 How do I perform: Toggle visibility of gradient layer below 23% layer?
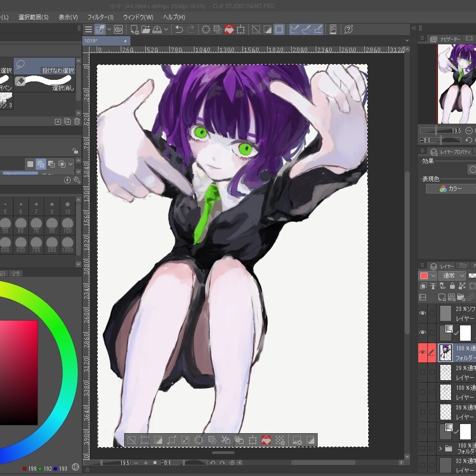[423, 333]
